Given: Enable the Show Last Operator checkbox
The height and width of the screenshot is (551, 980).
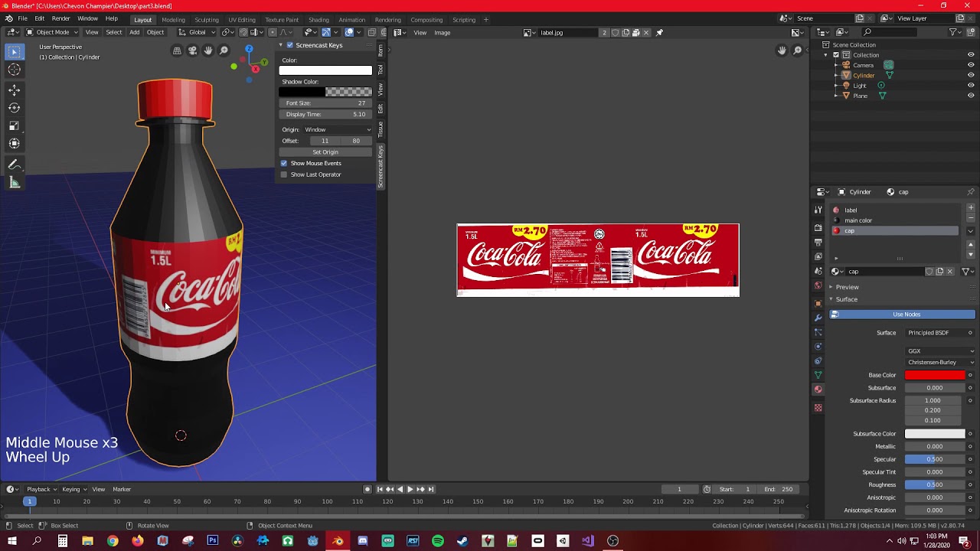Looking at the screenshot, I should click(284, 174).
